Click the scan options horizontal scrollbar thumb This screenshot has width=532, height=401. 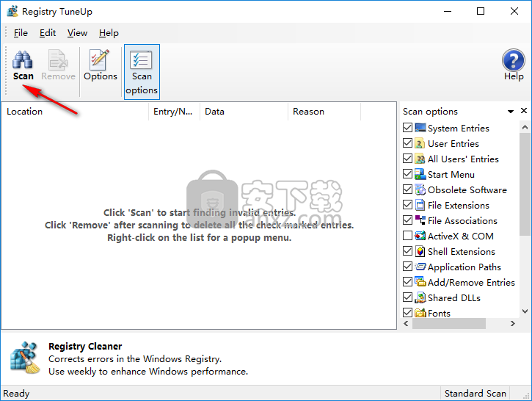449,324
